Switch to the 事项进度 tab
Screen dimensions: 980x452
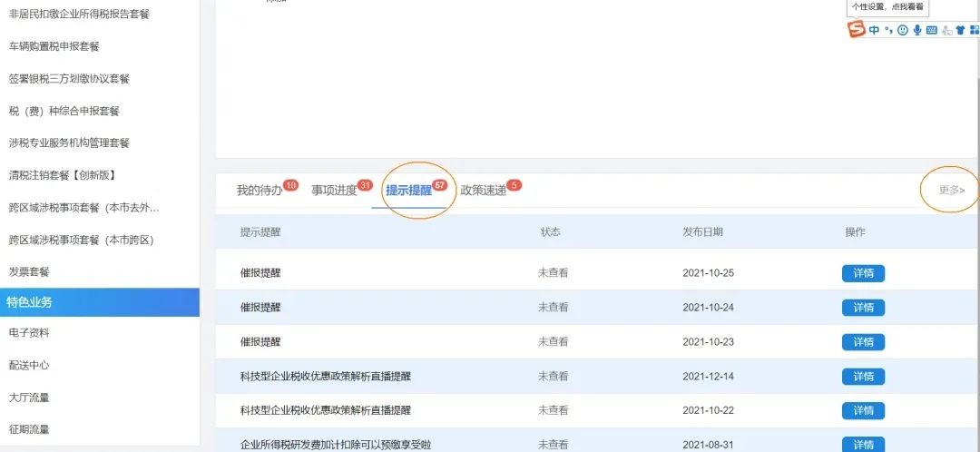334,191
